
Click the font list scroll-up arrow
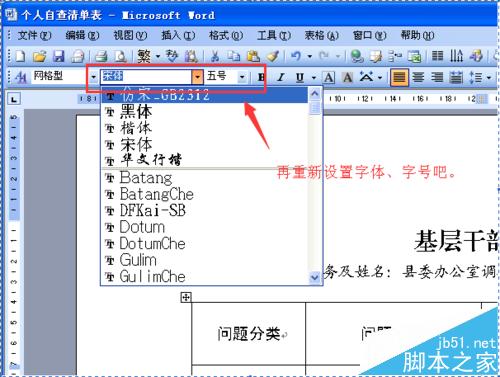(x=315, y=94)
